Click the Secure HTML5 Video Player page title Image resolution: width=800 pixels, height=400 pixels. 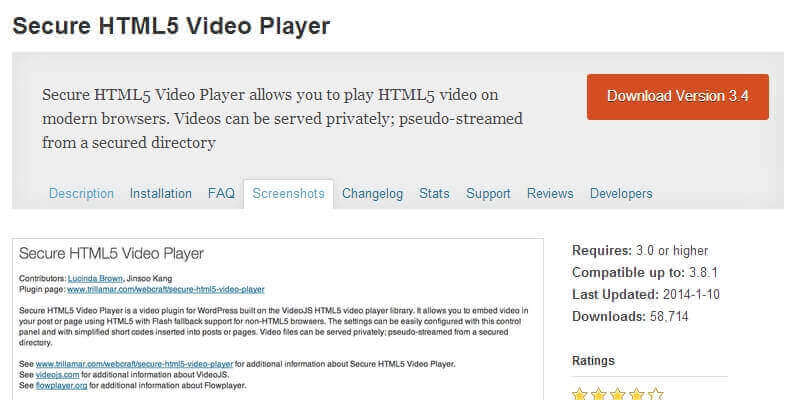pyautogui.click(x=171, y=26)
